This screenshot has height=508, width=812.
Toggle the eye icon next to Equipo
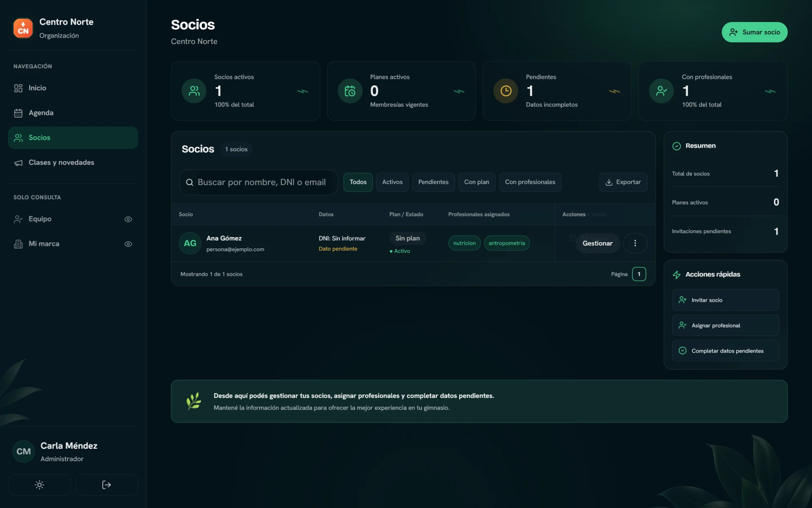point(128,219)
